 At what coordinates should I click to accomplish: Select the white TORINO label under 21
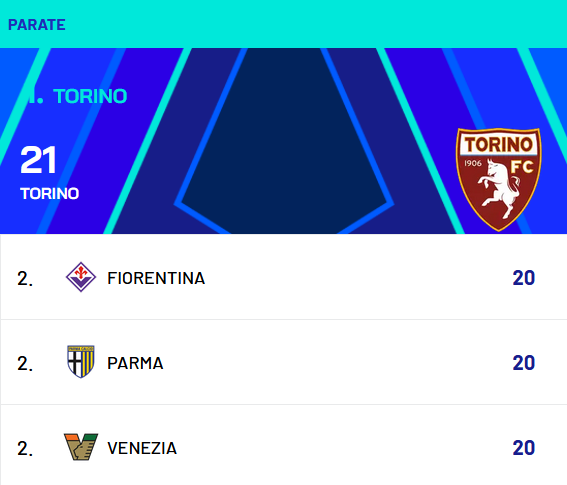50,193
